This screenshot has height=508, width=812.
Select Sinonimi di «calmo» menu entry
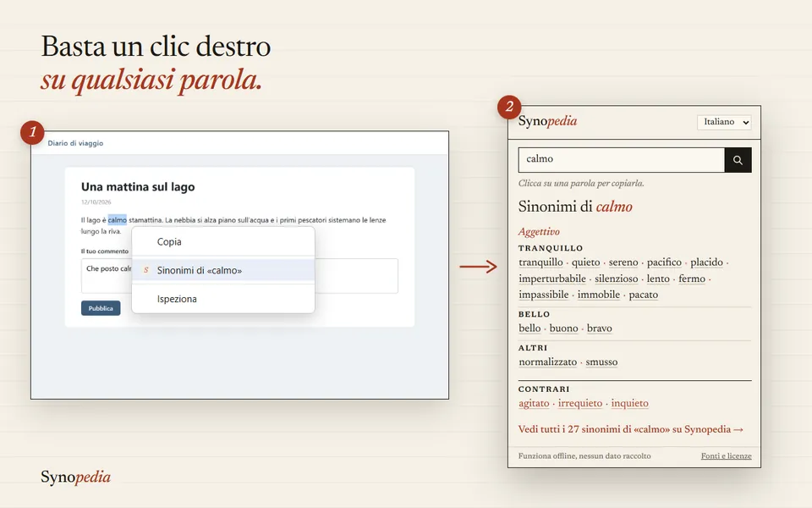[x=223, y=270]
